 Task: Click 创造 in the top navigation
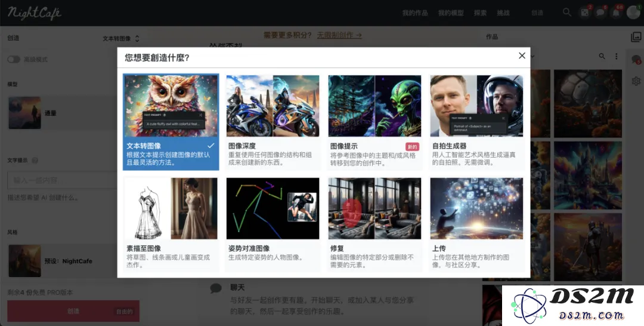(537, 13)
